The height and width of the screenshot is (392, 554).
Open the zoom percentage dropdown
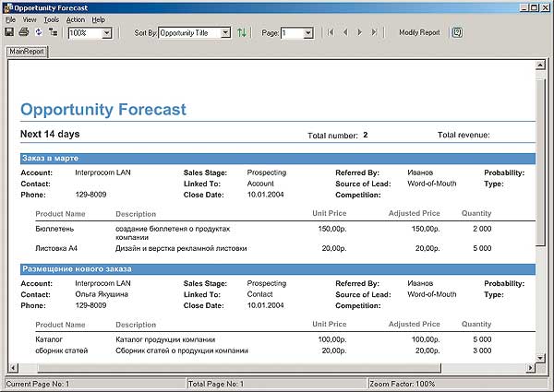(106, 33)
